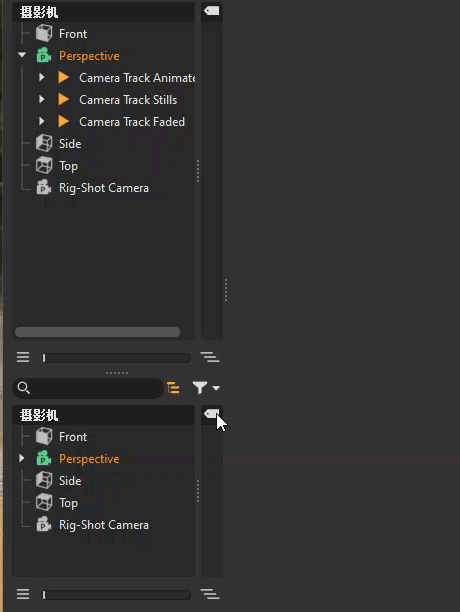Click the horizontal scrollbar of upper list
460x612 pixels.
tap(97, 332)
